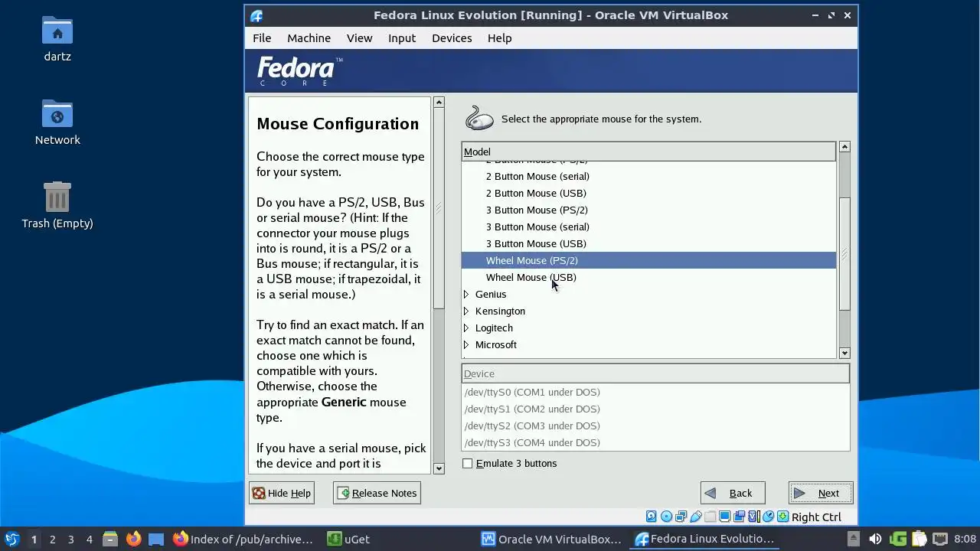Image resolution: width=980 pixels, height=551 pixels.
Task: Launch Firefox from the quick launch bar
Action: click(x=133, y=539)
